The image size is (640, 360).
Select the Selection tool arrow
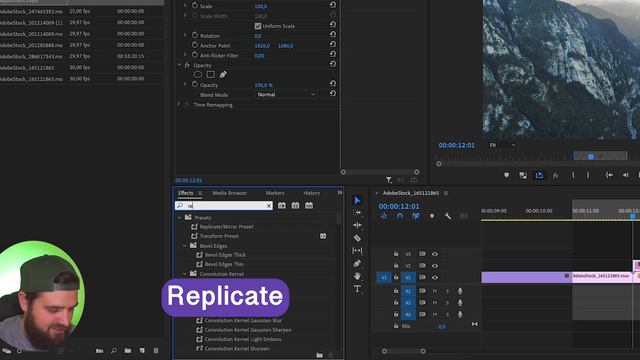click(x=358, y=200)
